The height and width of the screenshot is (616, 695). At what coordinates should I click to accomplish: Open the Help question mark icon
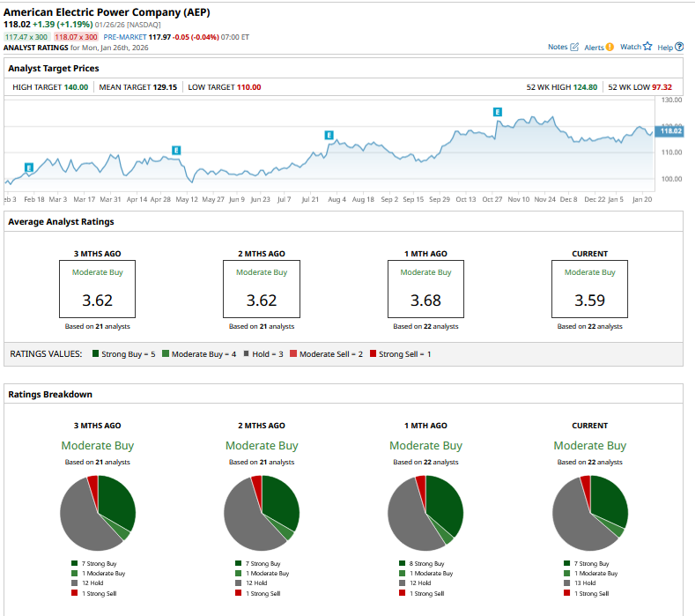click(x=679, y=47)
